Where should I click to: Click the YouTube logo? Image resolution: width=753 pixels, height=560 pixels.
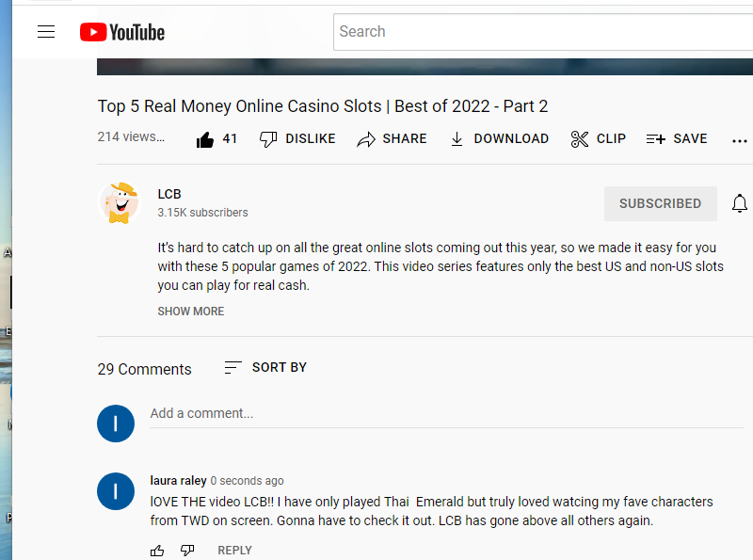pos(122,32)
